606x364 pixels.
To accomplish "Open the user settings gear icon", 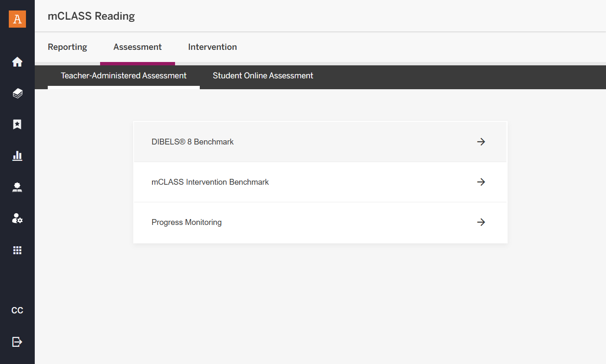I will pos(17,218).
